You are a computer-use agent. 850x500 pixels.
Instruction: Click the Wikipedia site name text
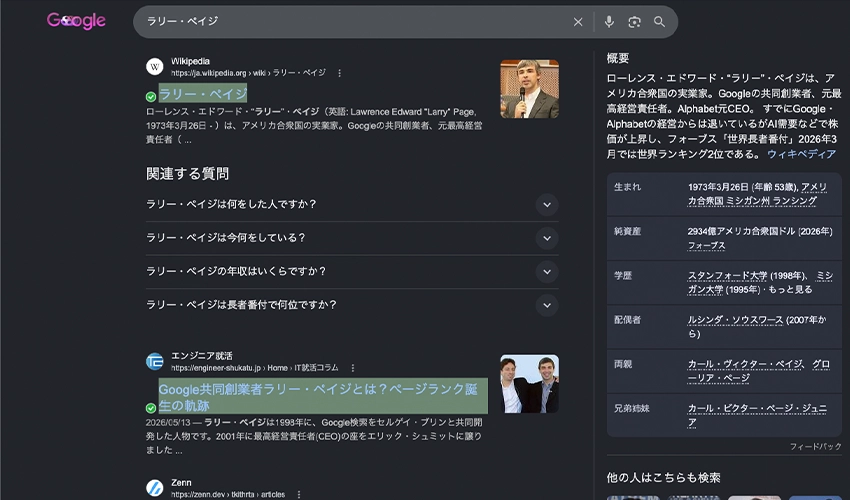coord(190,61)
